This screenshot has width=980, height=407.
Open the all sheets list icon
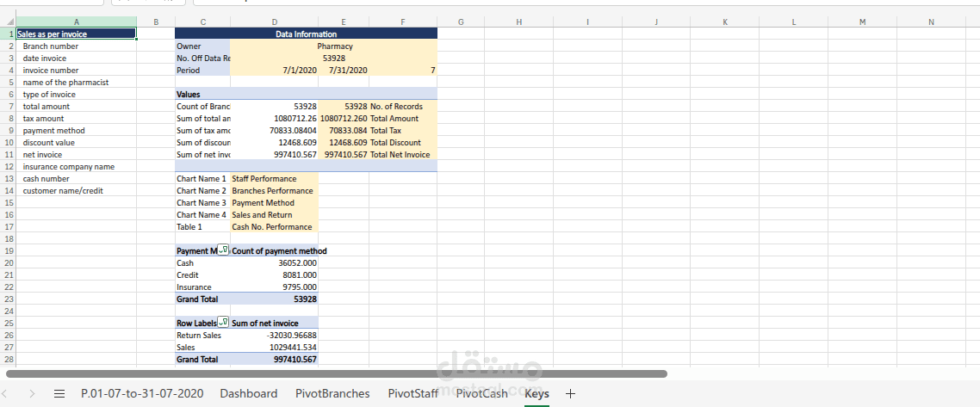(x=59, y=394)
